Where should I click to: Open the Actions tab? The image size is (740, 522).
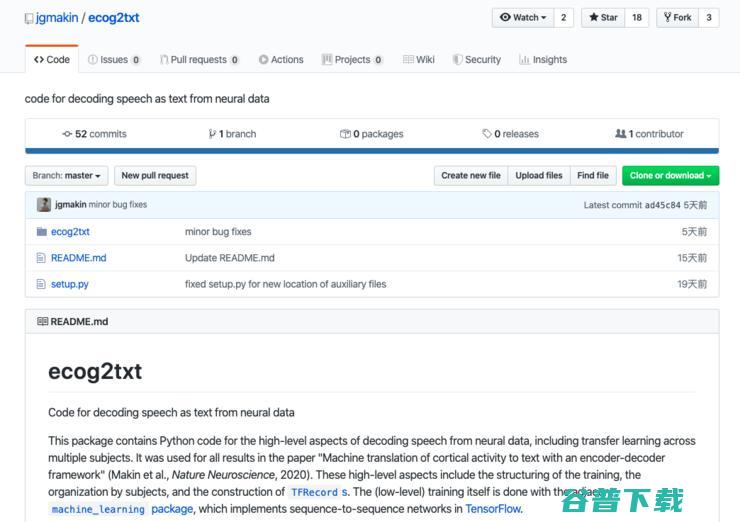(x=281, y=59)
